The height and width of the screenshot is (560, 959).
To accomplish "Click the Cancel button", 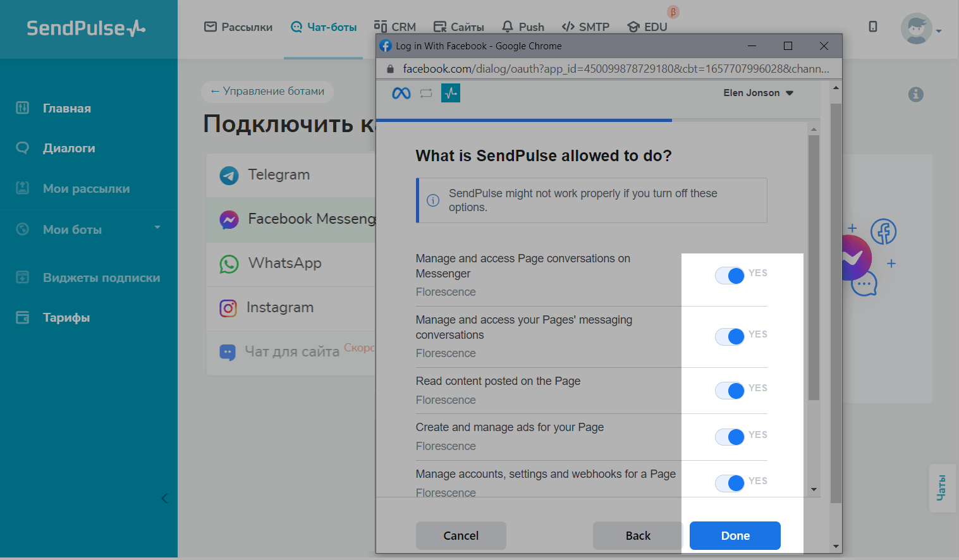I will [x=461, y=535].
